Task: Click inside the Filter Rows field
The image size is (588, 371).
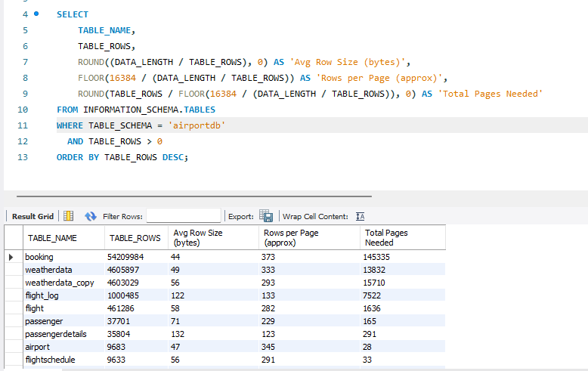Action: 183,216
